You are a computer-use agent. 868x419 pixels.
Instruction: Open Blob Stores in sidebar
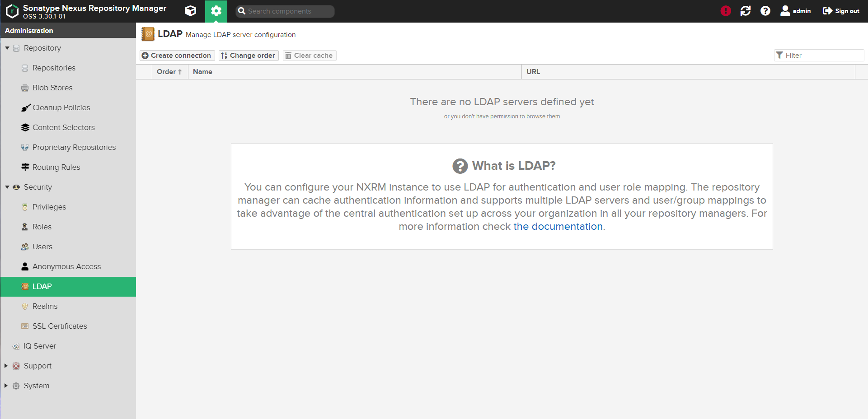point(52,88)
